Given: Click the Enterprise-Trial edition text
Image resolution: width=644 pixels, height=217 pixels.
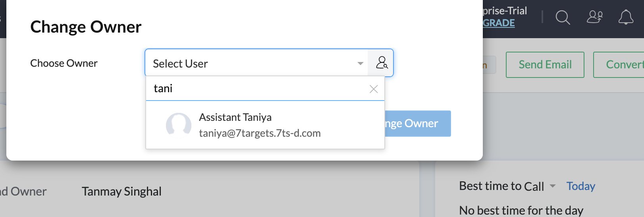Looking at the screenshot, I should pyautogui.click(x=505, y=11).
